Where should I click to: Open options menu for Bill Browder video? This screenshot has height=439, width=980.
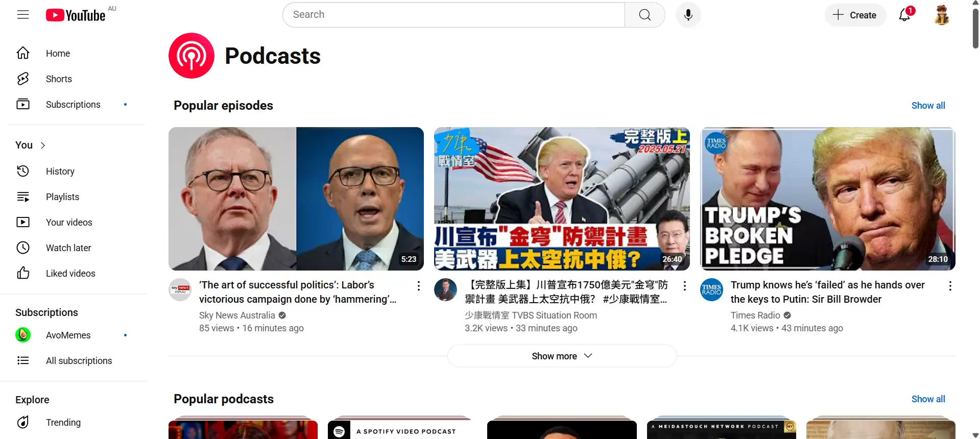950,286
